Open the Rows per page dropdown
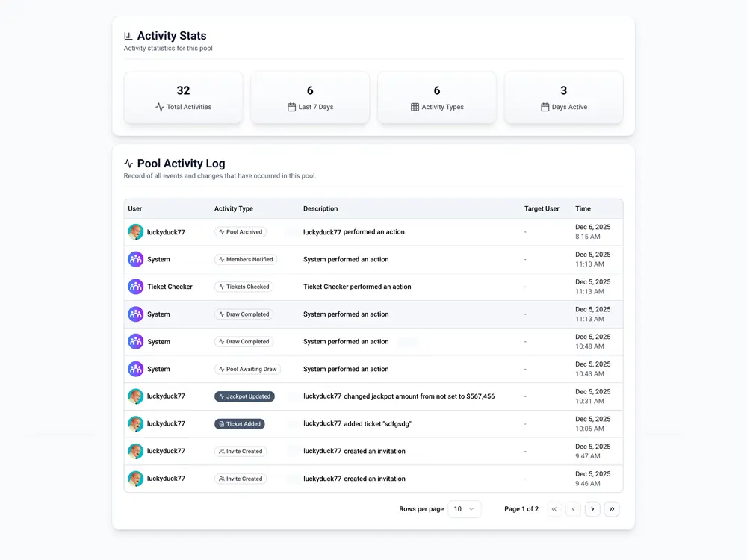Viewport: 747px width, 560px height. coord(465,508)
